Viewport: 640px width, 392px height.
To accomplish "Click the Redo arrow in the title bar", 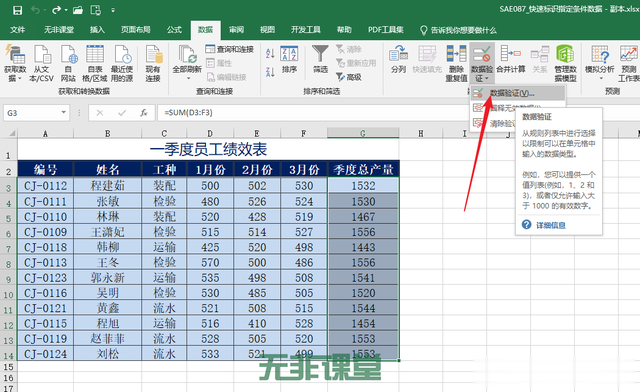I will (56, 10).
